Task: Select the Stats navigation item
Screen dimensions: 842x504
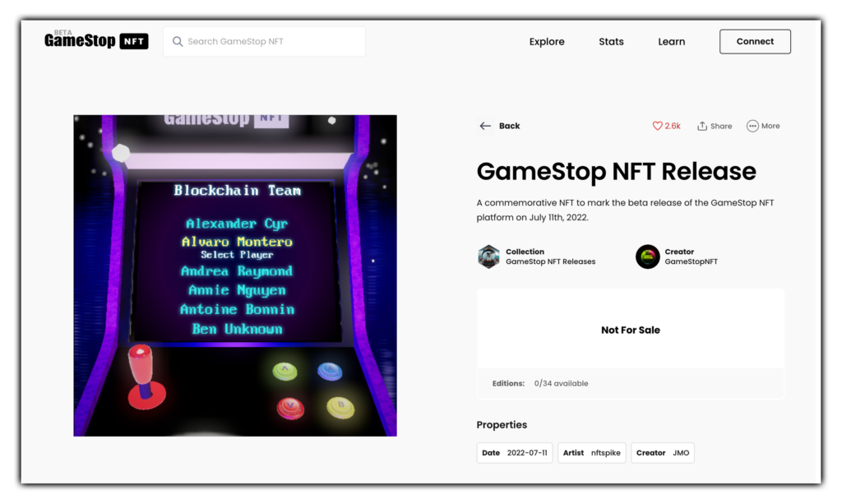Action: (611, 41)
